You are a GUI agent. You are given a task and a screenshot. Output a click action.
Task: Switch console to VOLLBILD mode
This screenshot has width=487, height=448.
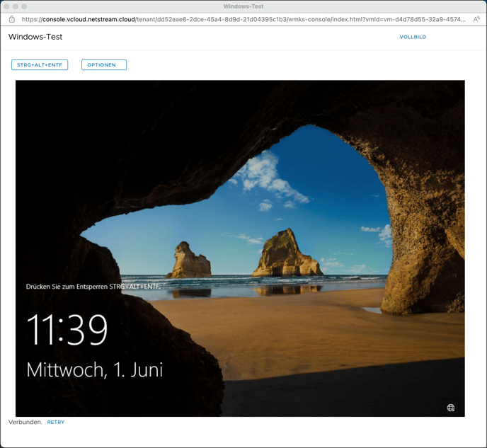(x=413, y=37)
